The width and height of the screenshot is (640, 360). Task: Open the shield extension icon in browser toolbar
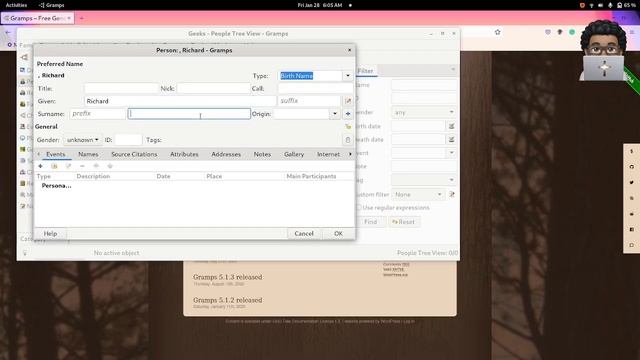[548, 32]
